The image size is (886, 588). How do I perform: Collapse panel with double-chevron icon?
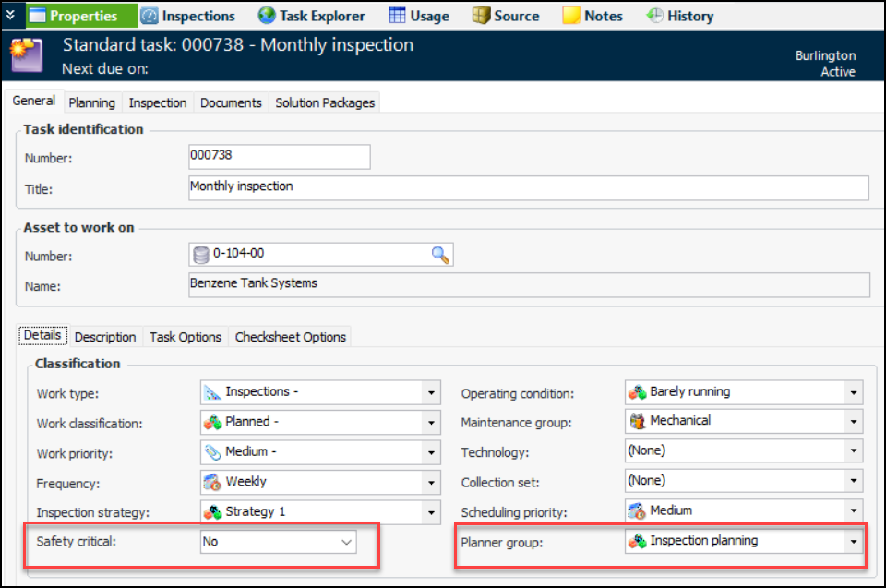10,15
